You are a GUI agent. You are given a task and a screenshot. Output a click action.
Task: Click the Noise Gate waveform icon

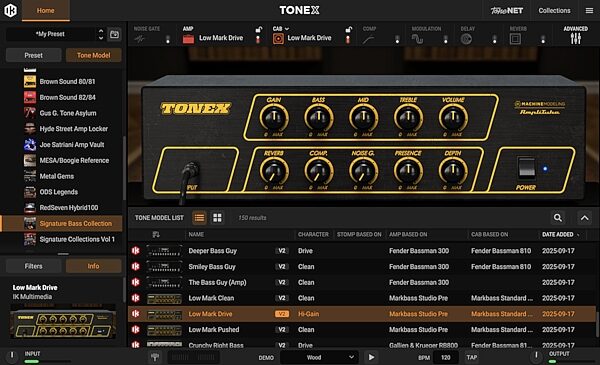coord(139,39)
